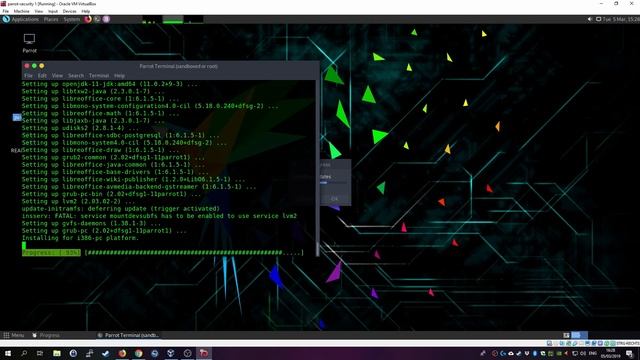Open Chrome from the Windows taskbar

click(x=138, y=353)
